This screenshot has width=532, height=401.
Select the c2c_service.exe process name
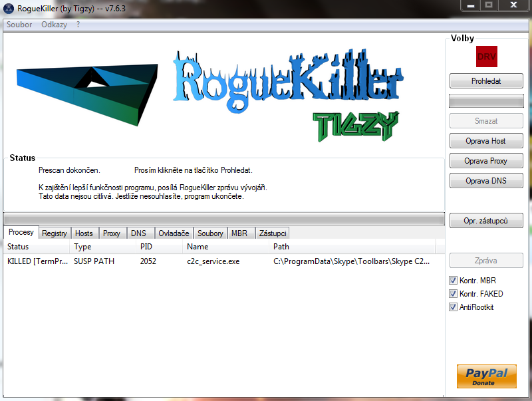click(x=213, y=261)
